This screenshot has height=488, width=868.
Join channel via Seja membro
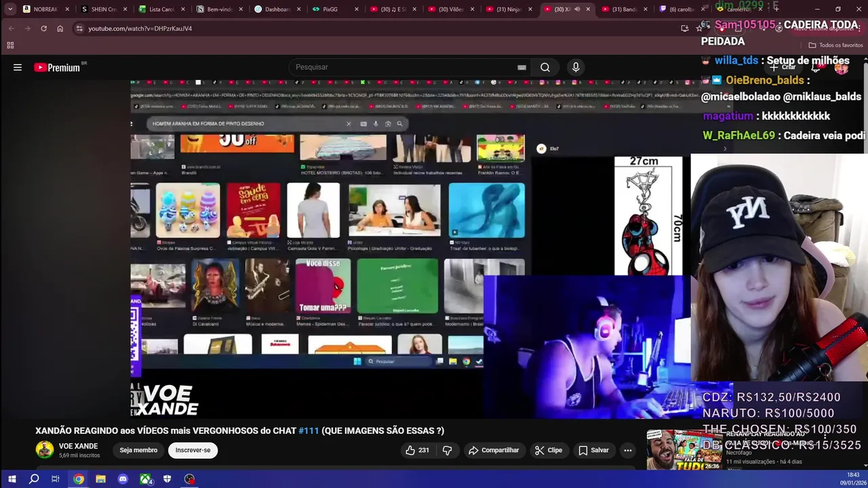(x=138, y=450)
